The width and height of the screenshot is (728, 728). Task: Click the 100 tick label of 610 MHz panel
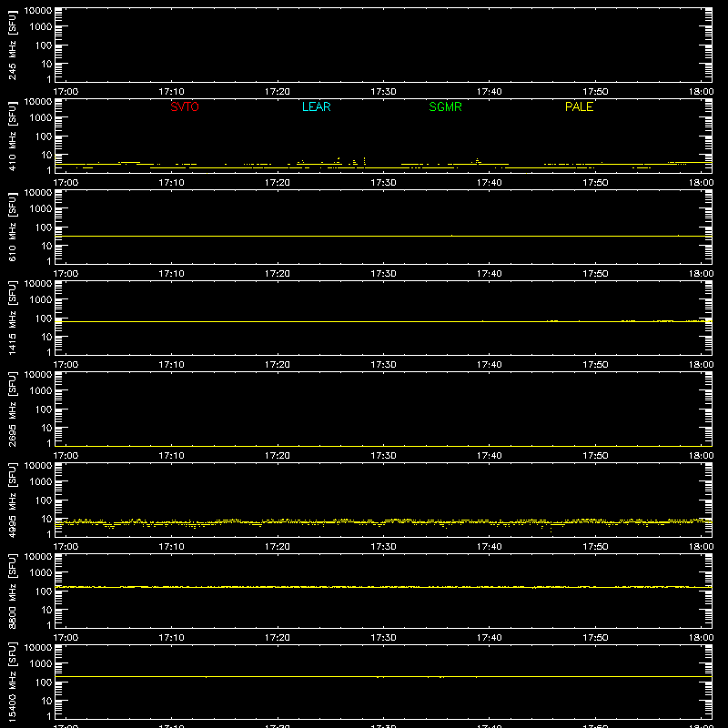(x=43, y=227)
